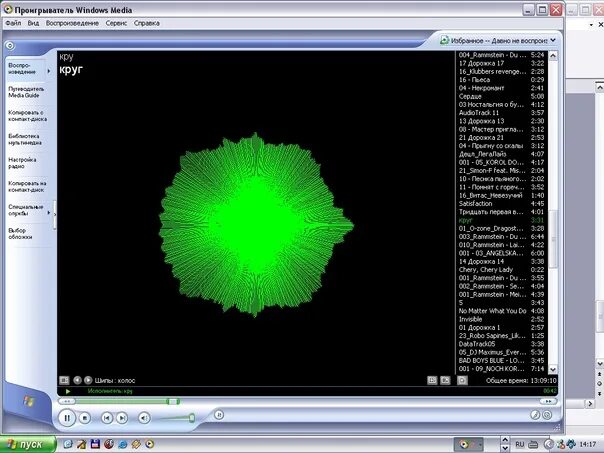Open the visualization selection menu icon
Screen dimensions: 604x453
pos(64,380)
